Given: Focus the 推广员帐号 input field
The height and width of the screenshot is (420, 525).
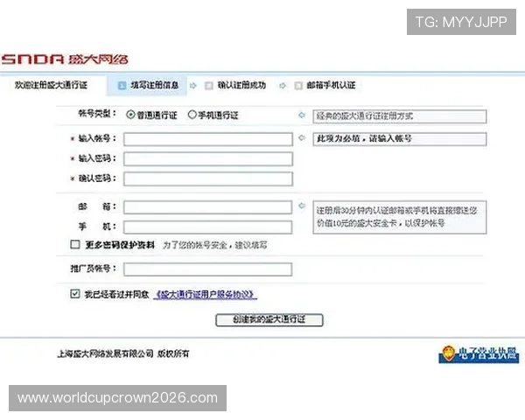Looking at the screenshot, I should 207,269.
